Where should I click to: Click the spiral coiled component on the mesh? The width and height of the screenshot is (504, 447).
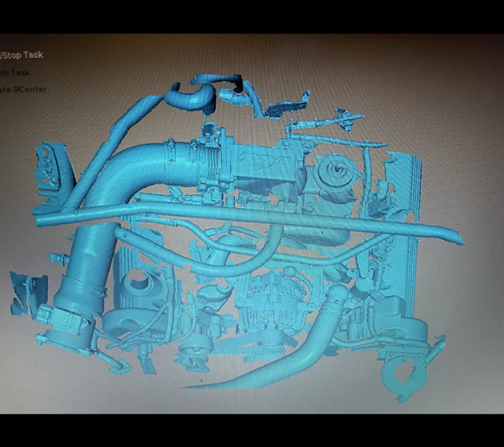(x=336, y=170)
